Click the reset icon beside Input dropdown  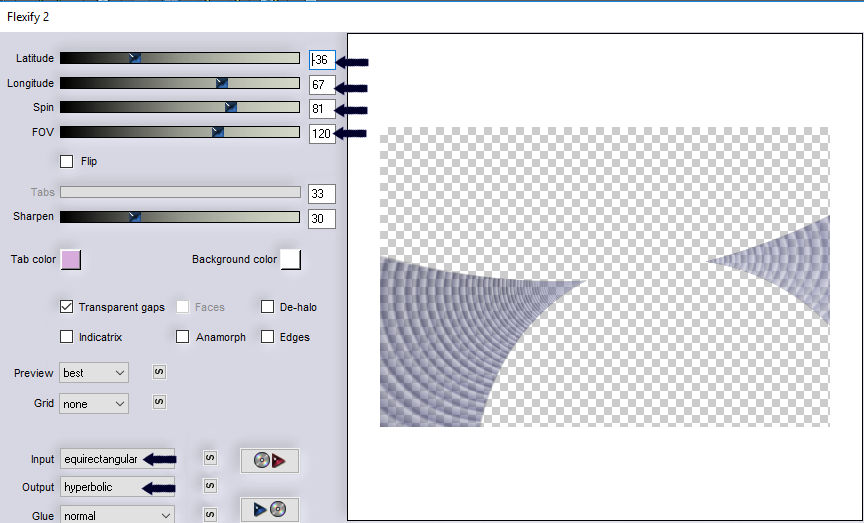210,458
